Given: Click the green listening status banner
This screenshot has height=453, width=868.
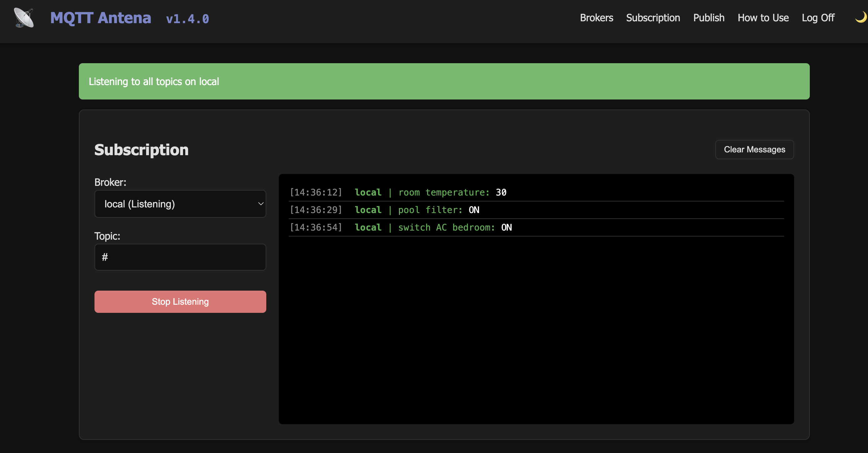Looking at the screenshot, I should pos(444,82).
